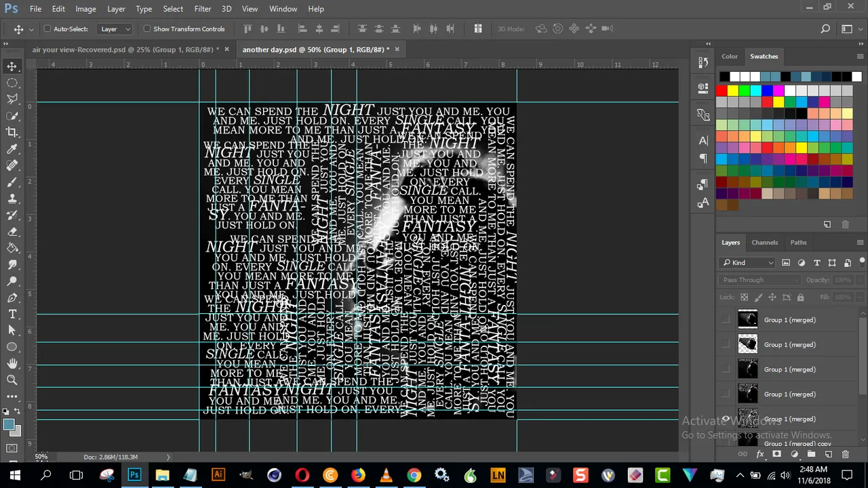This screenshot has width=868, height=488.
Task: Collapse the right panels with double arrows
Action: (861, 43)
